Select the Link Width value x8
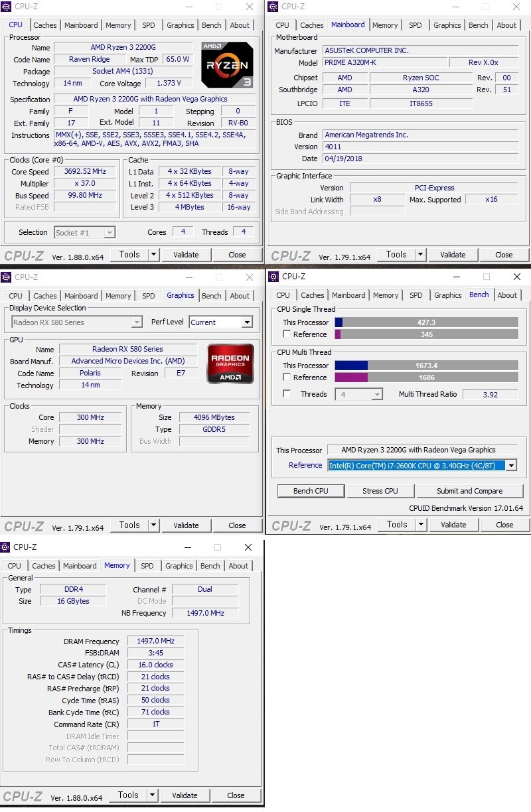531x812 pixels. 377,200
